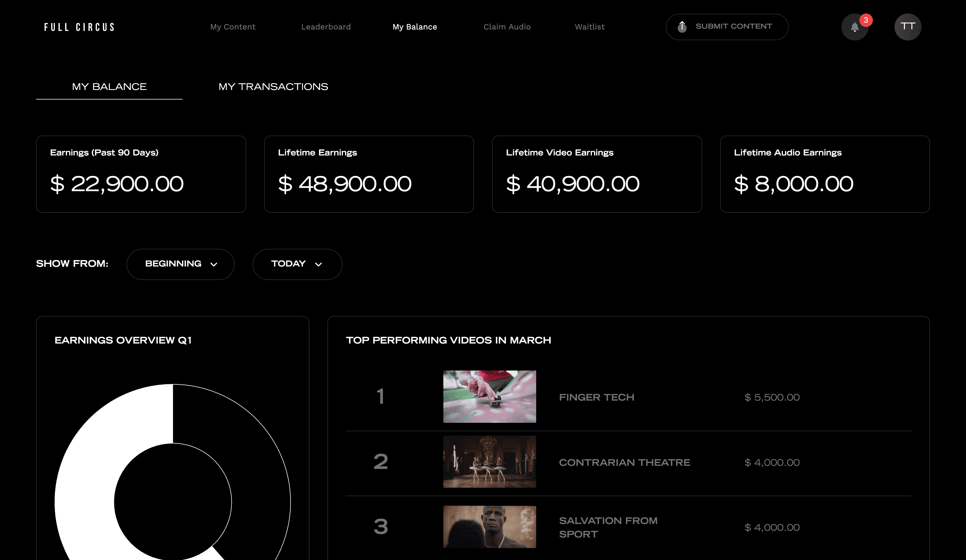
Task: Click the $ 48,900.00 amount
Action: pos(345,184)
